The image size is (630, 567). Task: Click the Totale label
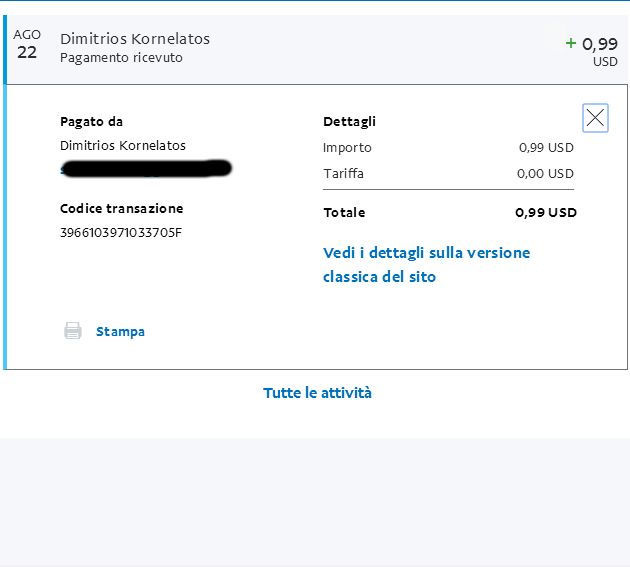pos(344,212)
